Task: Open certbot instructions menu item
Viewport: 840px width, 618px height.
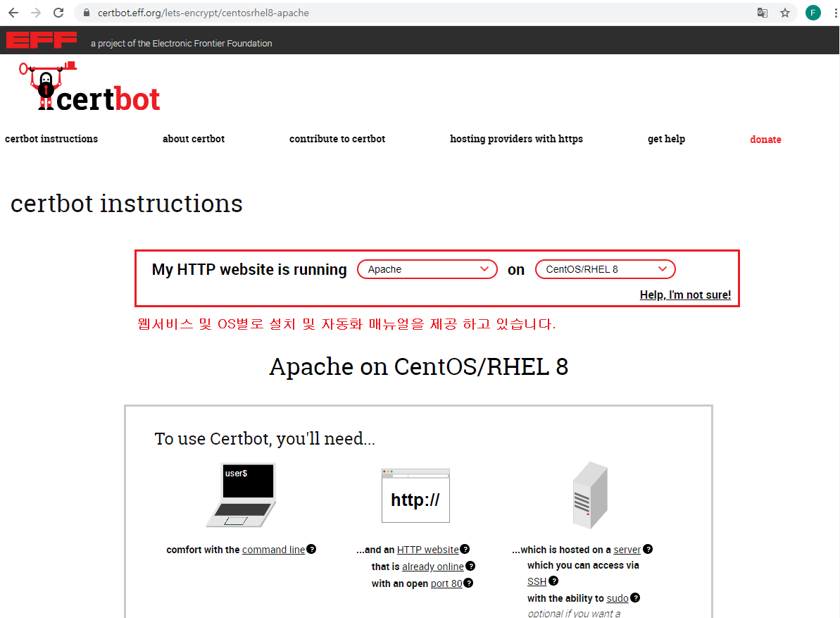Action: point(51,139)
